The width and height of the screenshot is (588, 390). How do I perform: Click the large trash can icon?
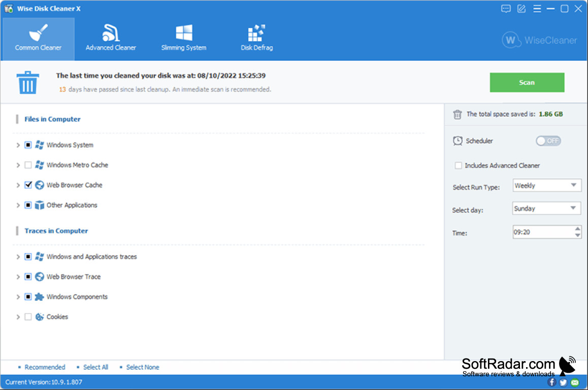(x=28, y=83)
